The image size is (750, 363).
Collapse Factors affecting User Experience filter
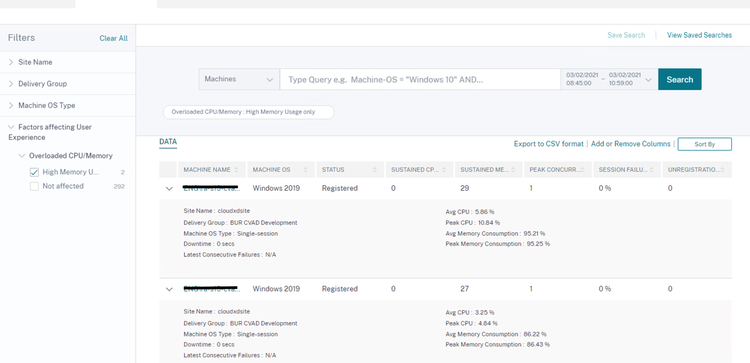tap(11, 127)
